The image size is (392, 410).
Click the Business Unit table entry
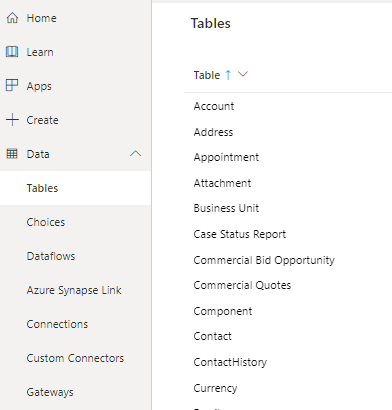coord(226,208)
